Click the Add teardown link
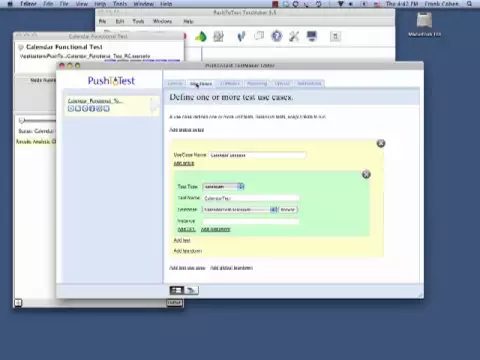This screenshot has height=360, width=480. tap(188, 251)
